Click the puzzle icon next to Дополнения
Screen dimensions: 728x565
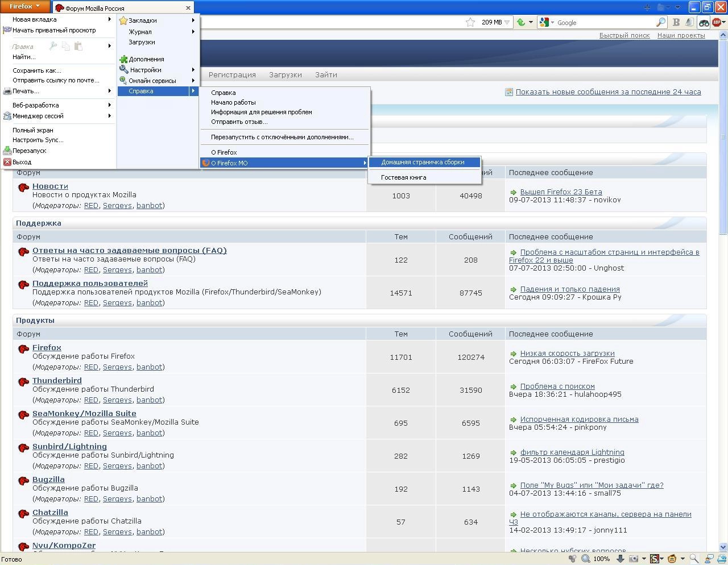click(123, 59)
